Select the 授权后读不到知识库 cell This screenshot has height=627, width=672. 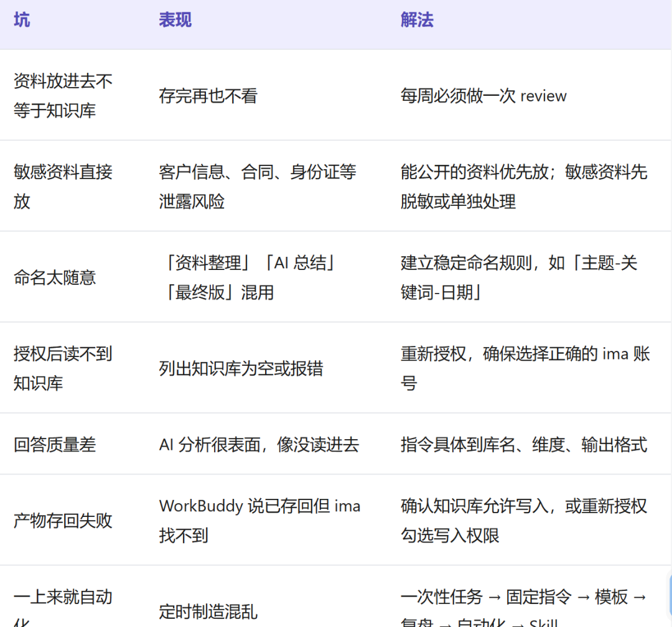[x=63, y=368]
